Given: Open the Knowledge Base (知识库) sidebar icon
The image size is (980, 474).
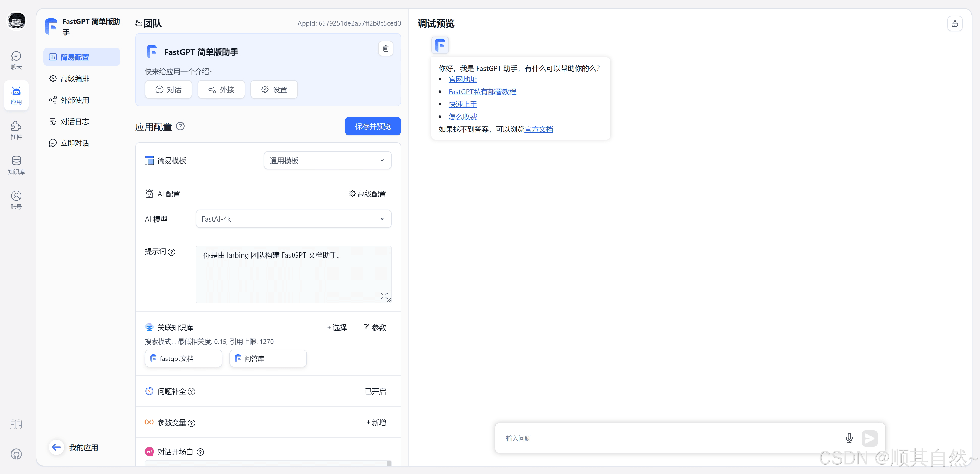Looking at the screenshot, I should click(16, 165).
